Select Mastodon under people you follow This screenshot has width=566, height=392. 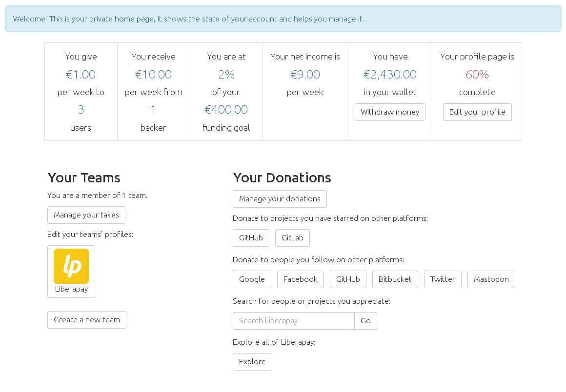(x=491, y=279)
